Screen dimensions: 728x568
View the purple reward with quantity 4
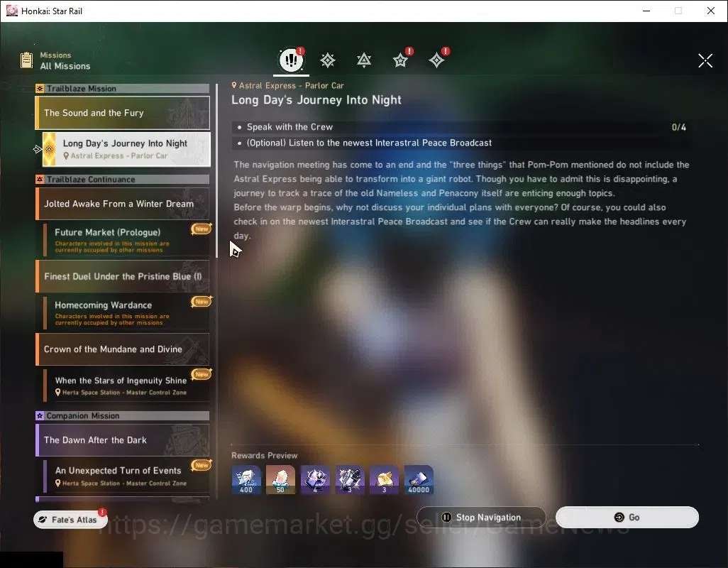(315, 480)
